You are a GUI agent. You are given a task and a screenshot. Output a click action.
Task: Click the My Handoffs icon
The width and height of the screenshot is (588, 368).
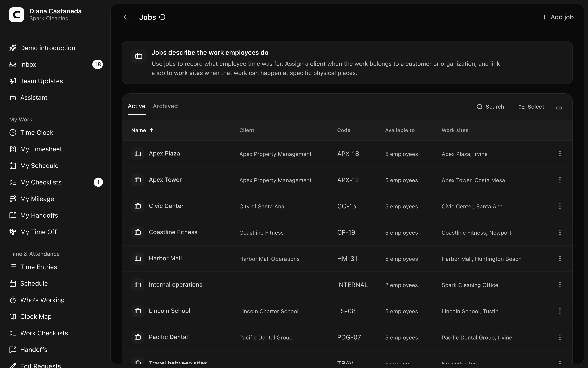[x=13, y=215]
